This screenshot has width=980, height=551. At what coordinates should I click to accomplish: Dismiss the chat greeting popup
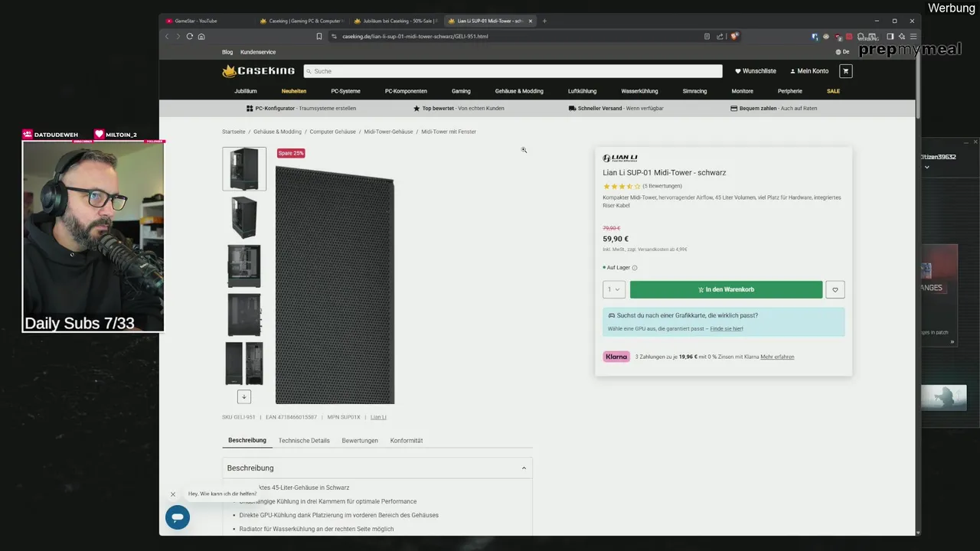pos(173,494)
